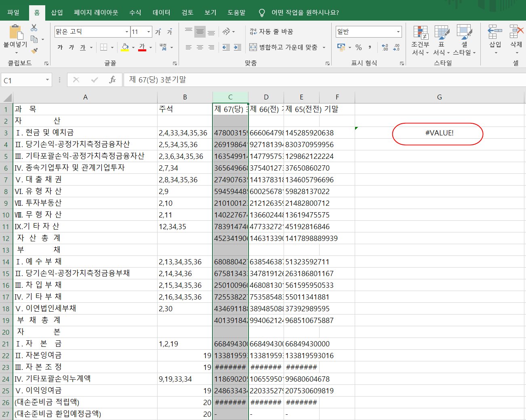
Task: Select column G header
Action: coord(440,97)
